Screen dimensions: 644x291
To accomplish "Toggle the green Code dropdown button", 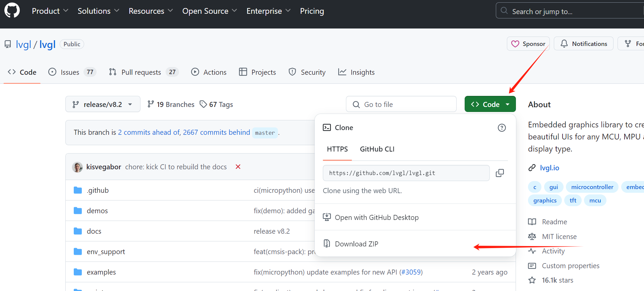I will pyautogui.click(x=490, y=104).
